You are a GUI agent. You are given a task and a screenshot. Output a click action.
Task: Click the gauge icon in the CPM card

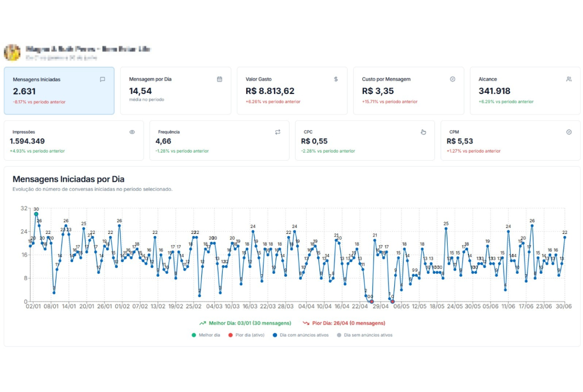(569, 132)
